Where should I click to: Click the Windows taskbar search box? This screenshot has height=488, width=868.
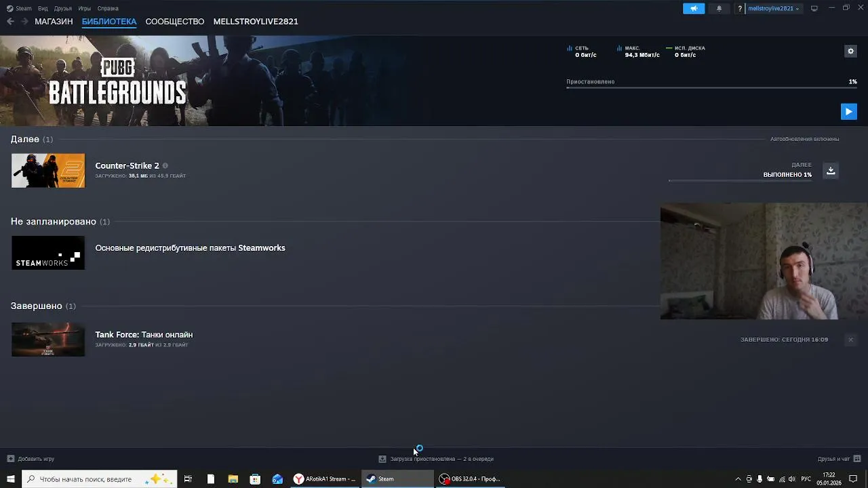coord(100,479)
